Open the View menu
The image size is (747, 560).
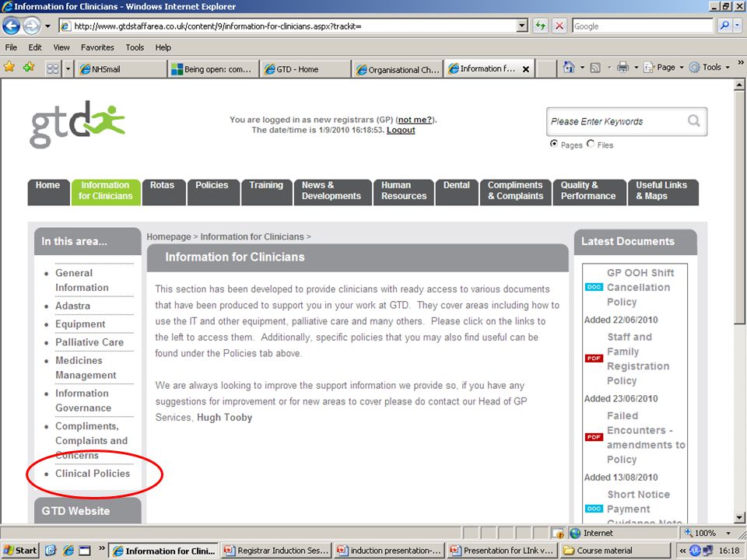(61, 47)
